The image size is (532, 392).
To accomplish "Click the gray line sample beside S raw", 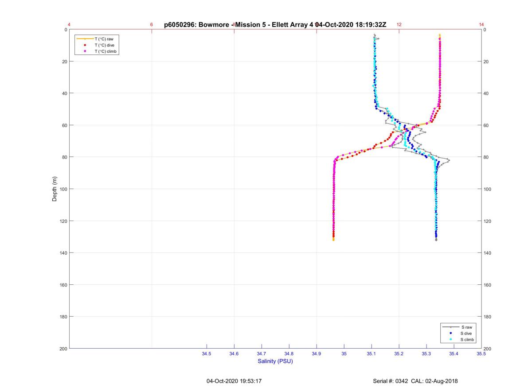I will [451, 327].
